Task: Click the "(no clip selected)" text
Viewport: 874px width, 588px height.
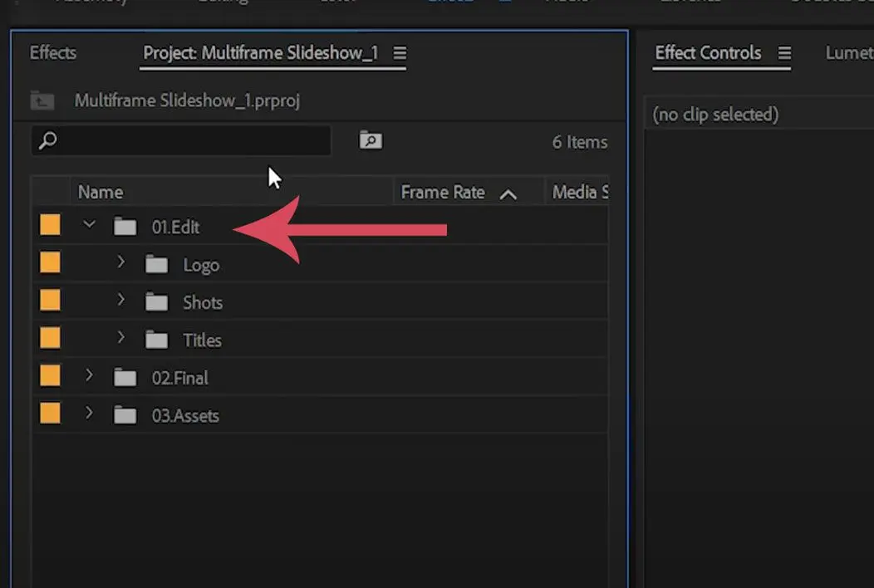Action: (x=715, y=115)
